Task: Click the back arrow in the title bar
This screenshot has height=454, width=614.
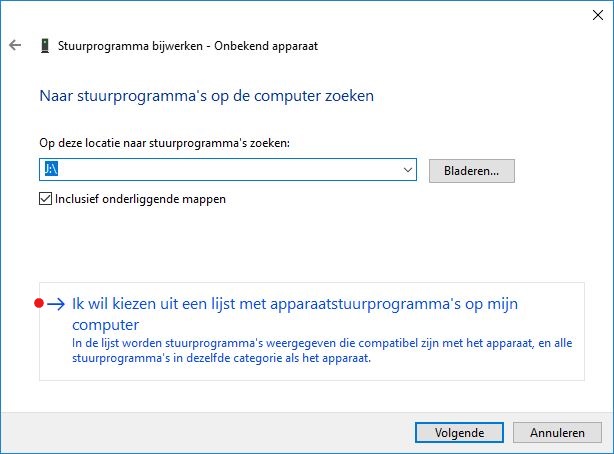Action: tap(15, 46)
